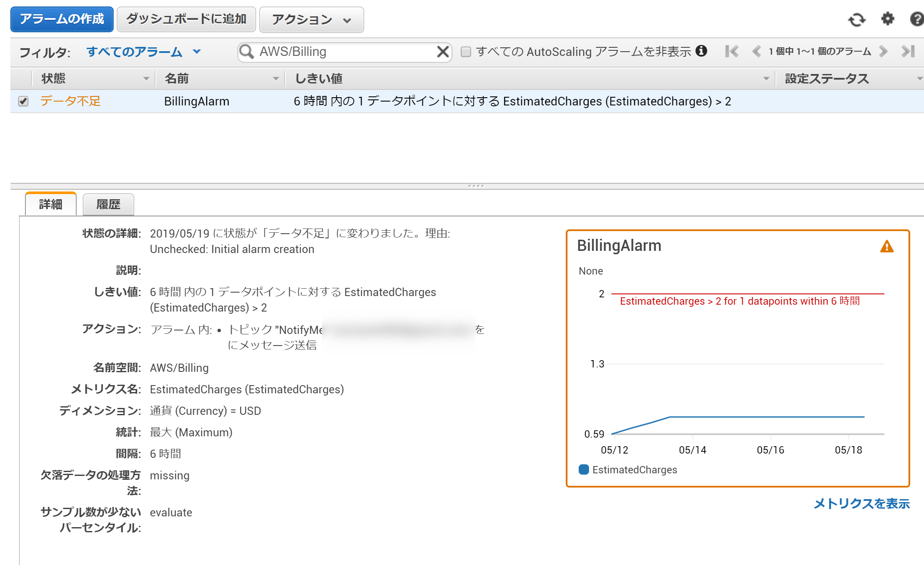
Task: Click the missing data handling value
Action: pos(170,475)
